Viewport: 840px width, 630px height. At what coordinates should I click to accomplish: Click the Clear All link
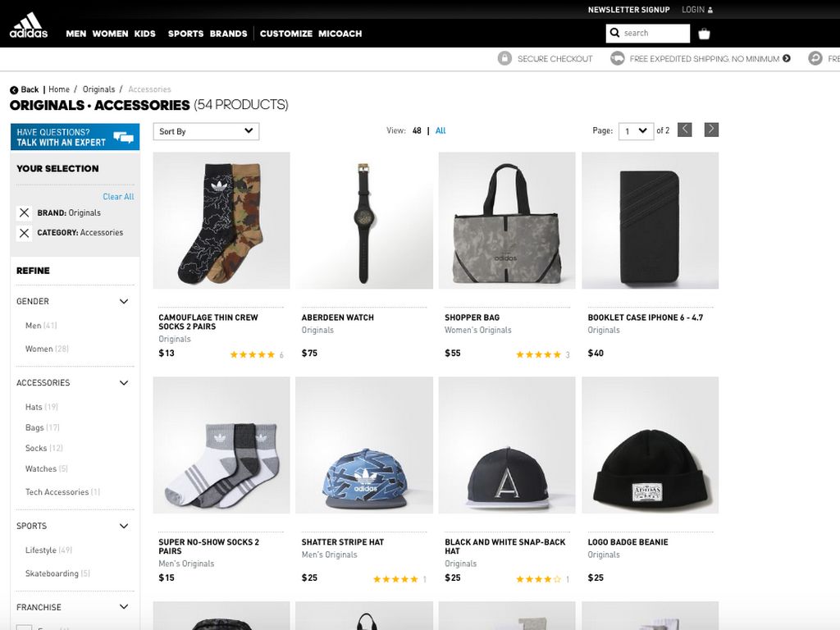click(118, 197)
